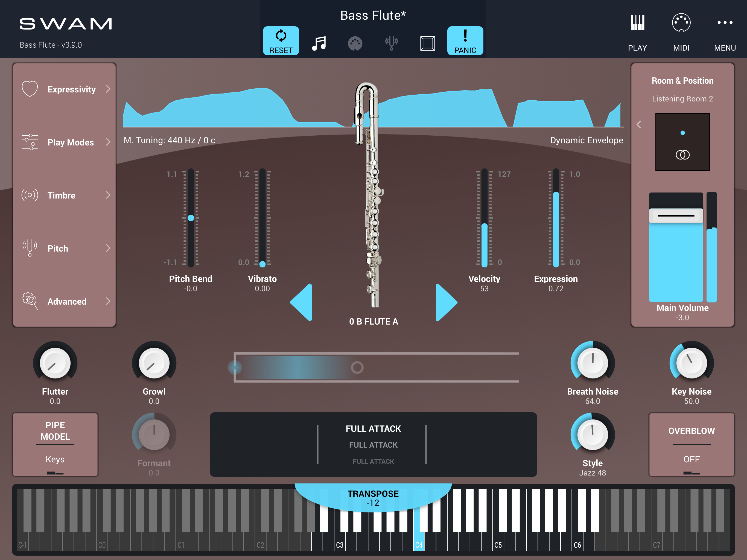Image resolution: width=747 pixels, height=560 pixels.
Task: Open the tuning fork icon in header
Action: 391,43
